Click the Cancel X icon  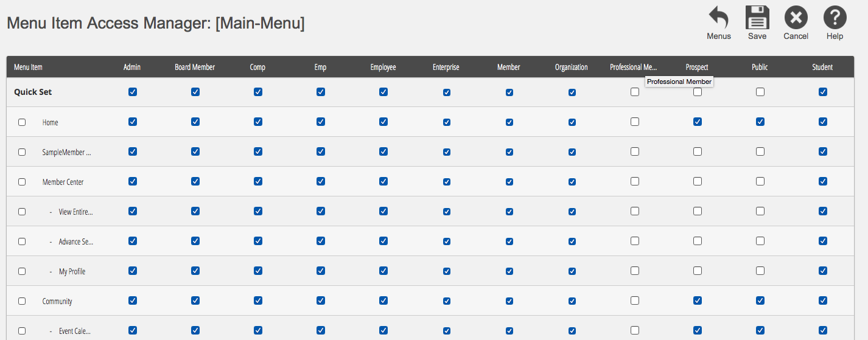(796, 18)
